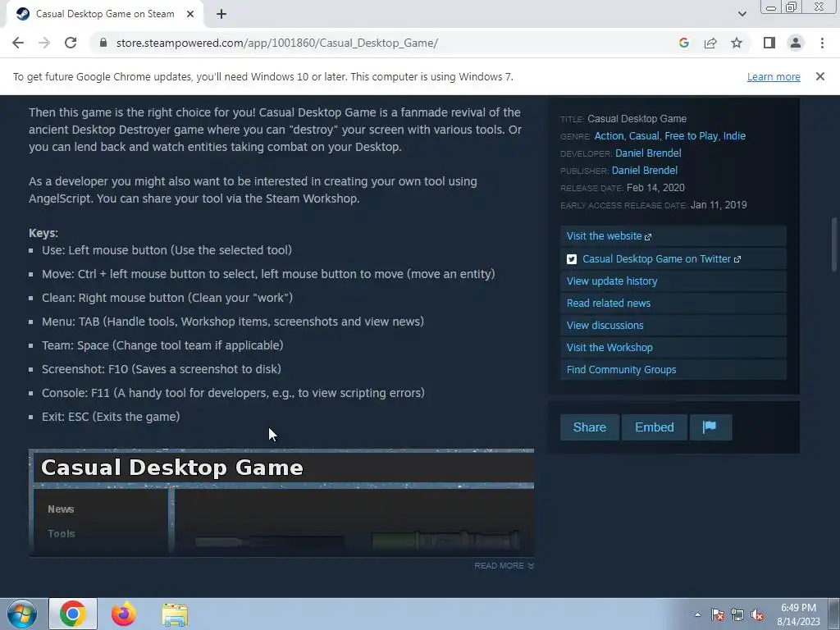Close the Casual Desktop Game tab

(190, 14)
